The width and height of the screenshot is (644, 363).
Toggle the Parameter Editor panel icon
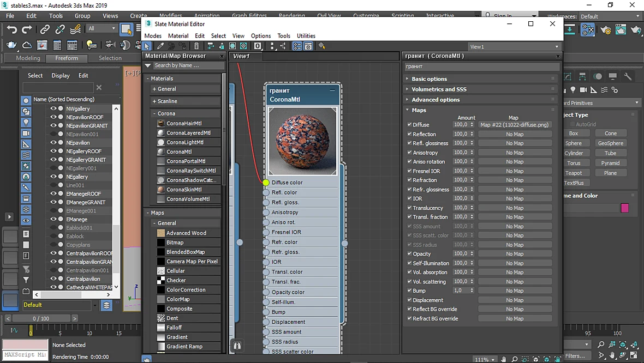pyautogui.click(x=308, y=46)
